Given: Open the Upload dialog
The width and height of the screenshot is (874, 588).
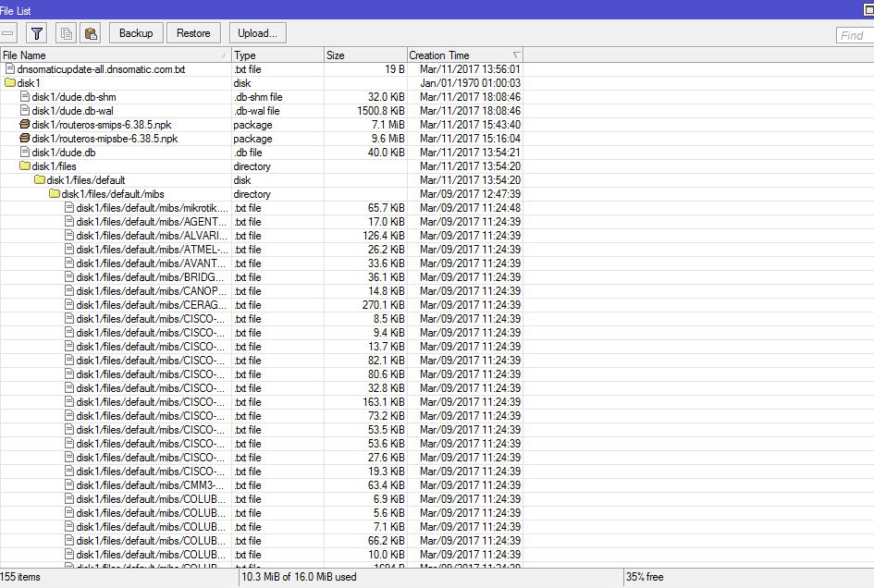Looking at the screenshot, I should point(257,32).
